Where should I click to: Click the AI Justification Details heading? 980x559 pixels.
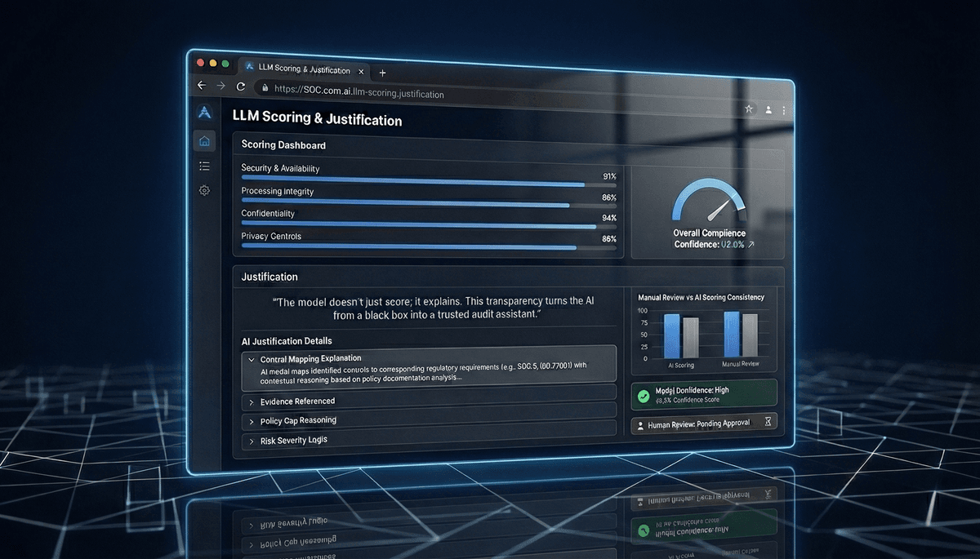(x=287, y=341)
